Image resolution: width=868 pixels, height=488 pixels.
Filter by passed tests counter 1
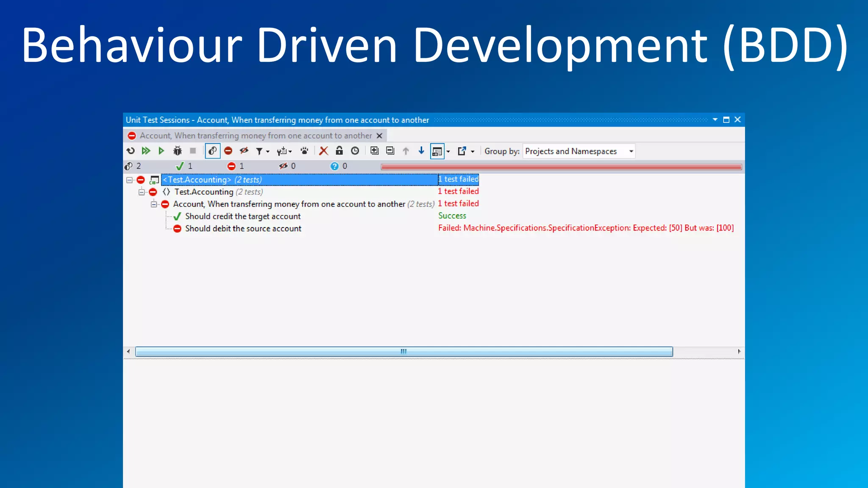[x=184, y=166]
